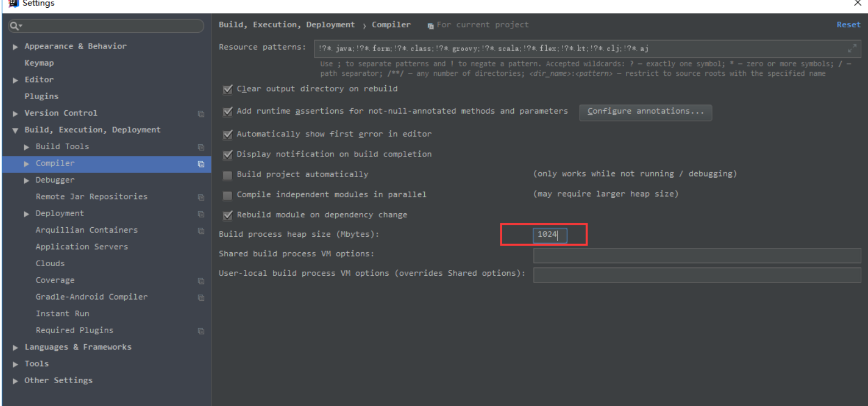Enable 'Compile independent modules in parallel'
The width and height of the screenshot is (868, 406).
click(x=228, y=195)
